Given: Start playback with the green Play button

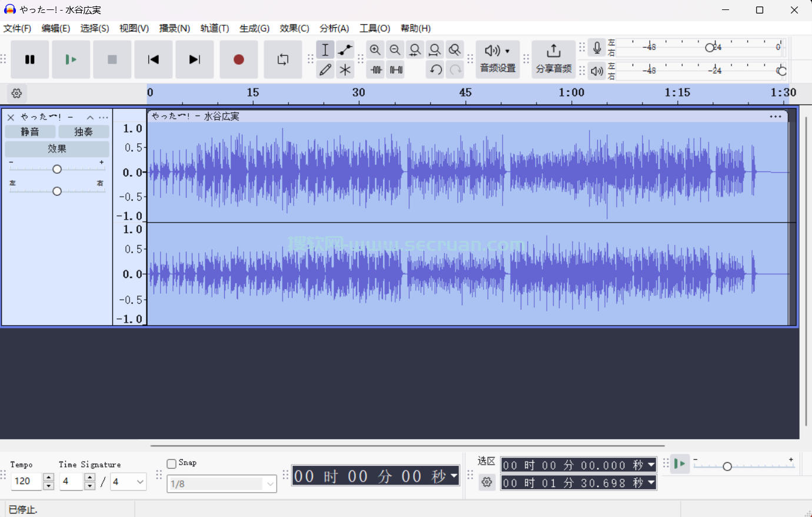Looking at the screenshot, I should 71,59.
